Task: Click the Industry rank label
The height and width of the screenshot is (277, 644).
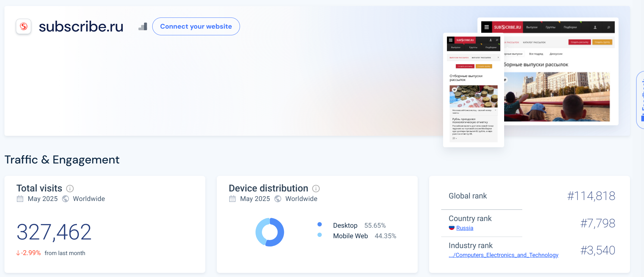Action: 470,246
